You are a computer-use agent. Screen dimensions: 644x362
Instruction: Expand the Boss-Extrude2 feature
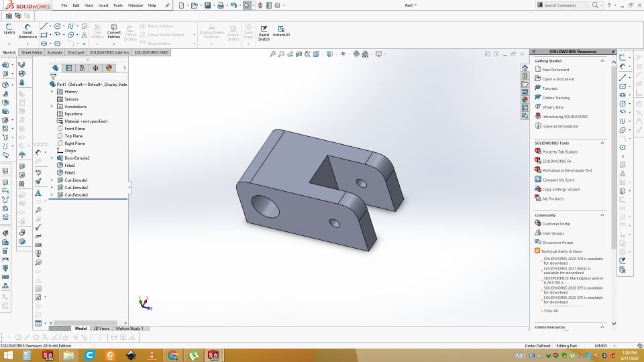click(x=52, y=158)
